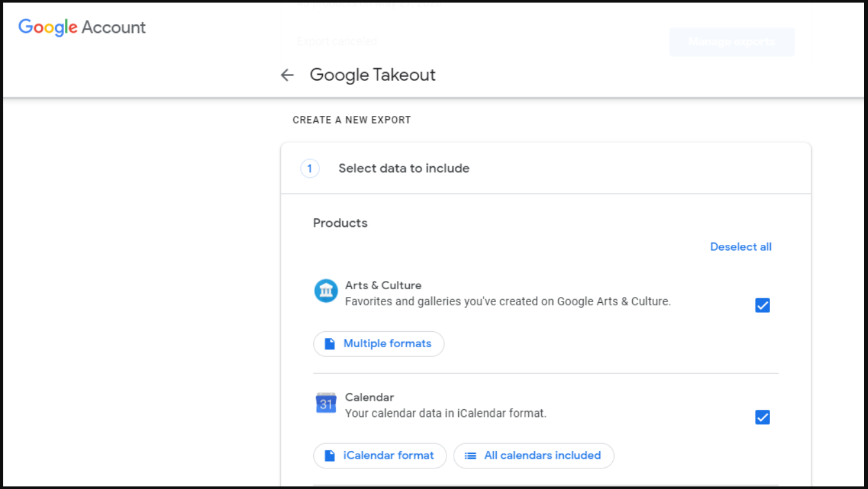
Task: Open the iCalendar format options
Action: pos(380,455)
